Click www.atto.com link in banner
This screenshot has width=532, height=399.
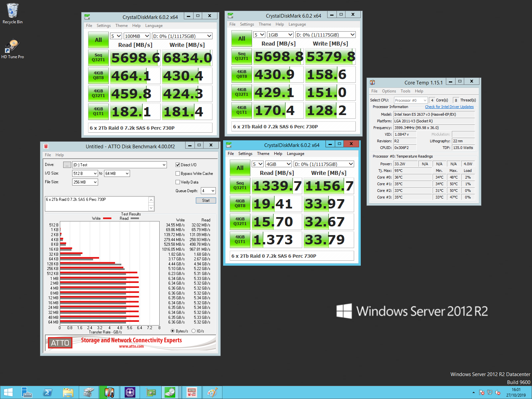131,346
